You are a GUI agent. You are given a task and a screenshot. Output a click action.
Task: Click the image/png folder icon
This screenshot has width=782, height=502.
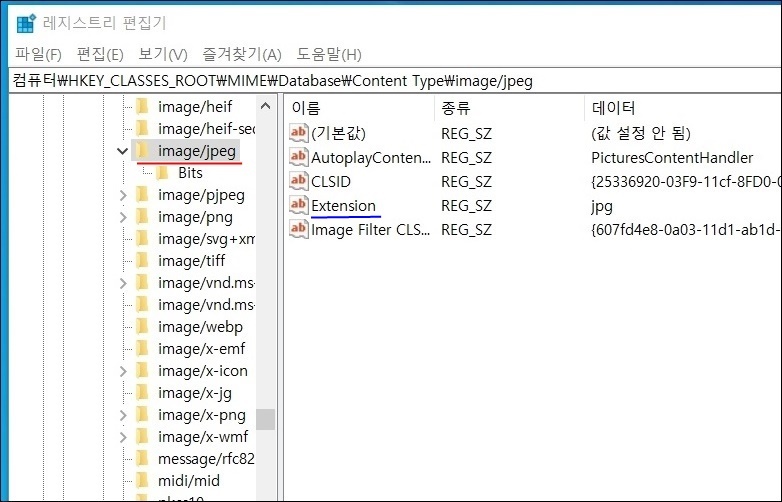[x=143, y=217]
